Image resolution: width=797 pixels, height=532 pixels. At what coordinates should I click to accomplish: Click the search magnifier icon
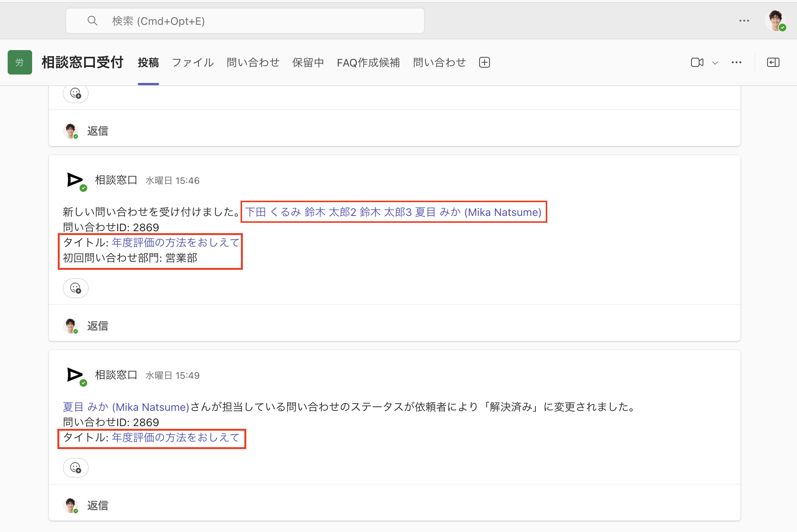[92, 21]
